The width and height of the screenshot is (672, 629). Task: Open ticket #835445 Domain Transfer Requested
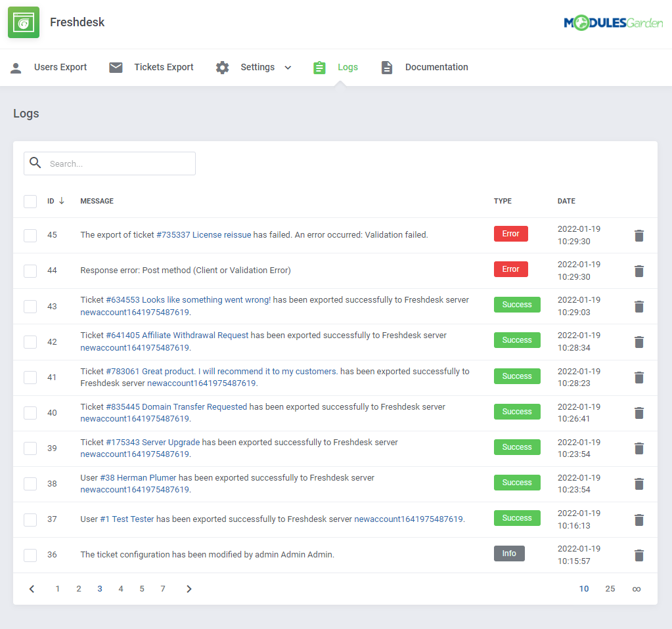[176, 406]
